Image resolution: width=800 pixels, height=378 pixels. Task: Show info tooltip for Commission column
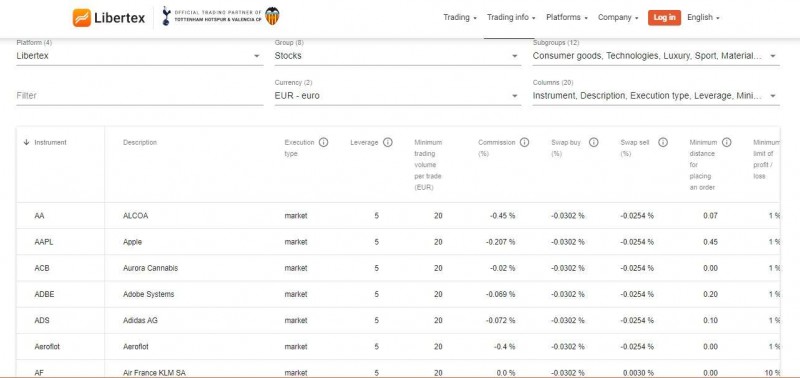(524, 142)
